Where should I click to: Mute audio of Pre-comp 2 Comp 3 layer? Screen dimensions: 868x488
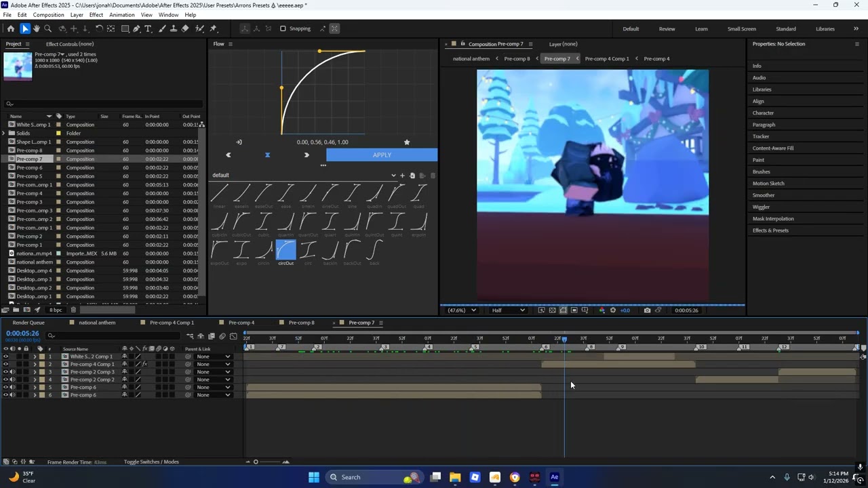pos(12,372)
